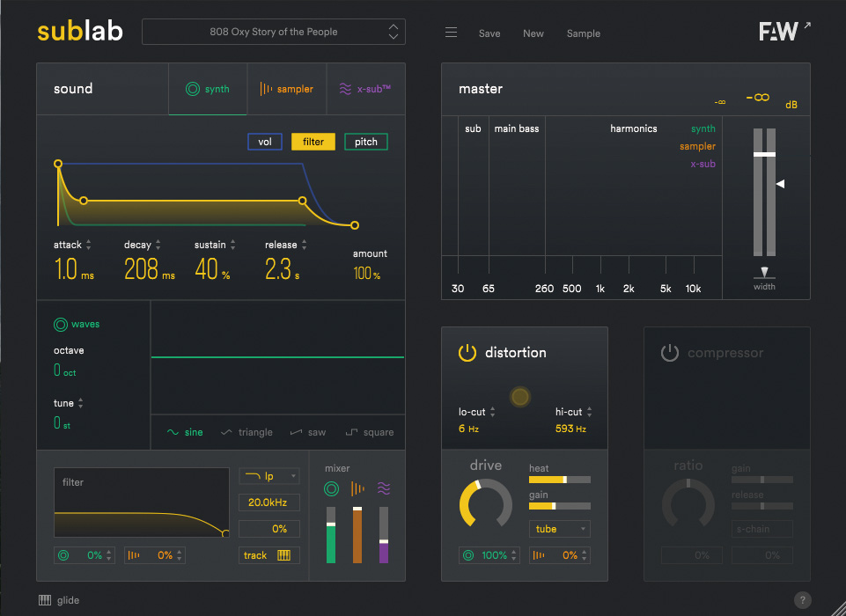Switch to the sampler tab

286,89
